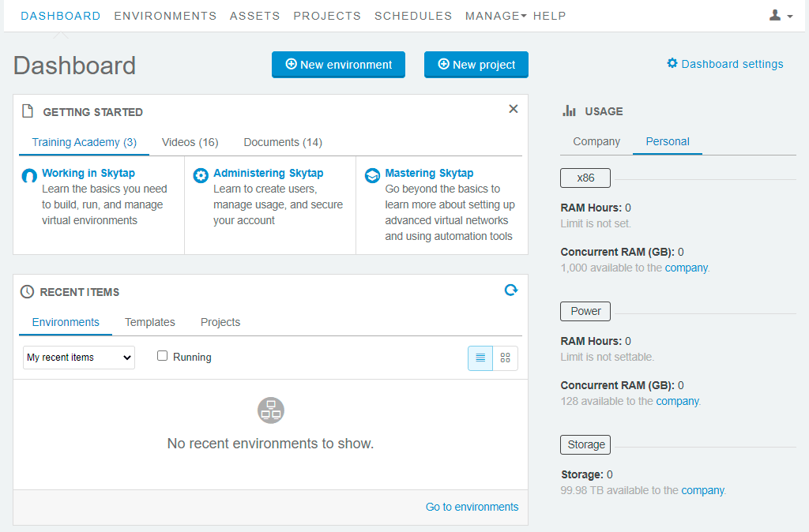Click the Dashboard page heading
Screen dimensions: 809x532
tap(74, 66)
